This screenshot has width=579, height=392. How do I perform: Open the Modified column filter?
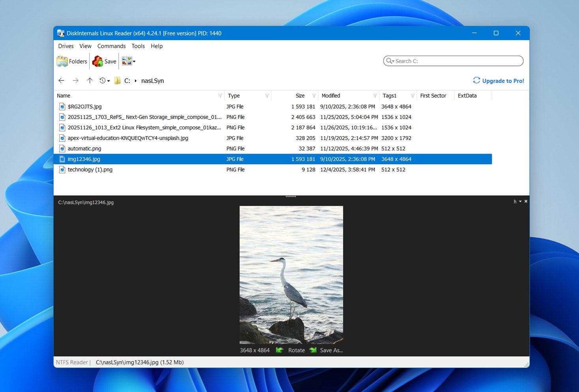click(x=374, y=96)
